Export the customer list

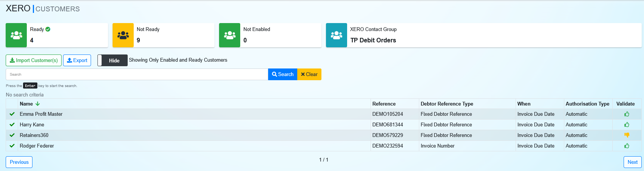[x=77, y=60]
